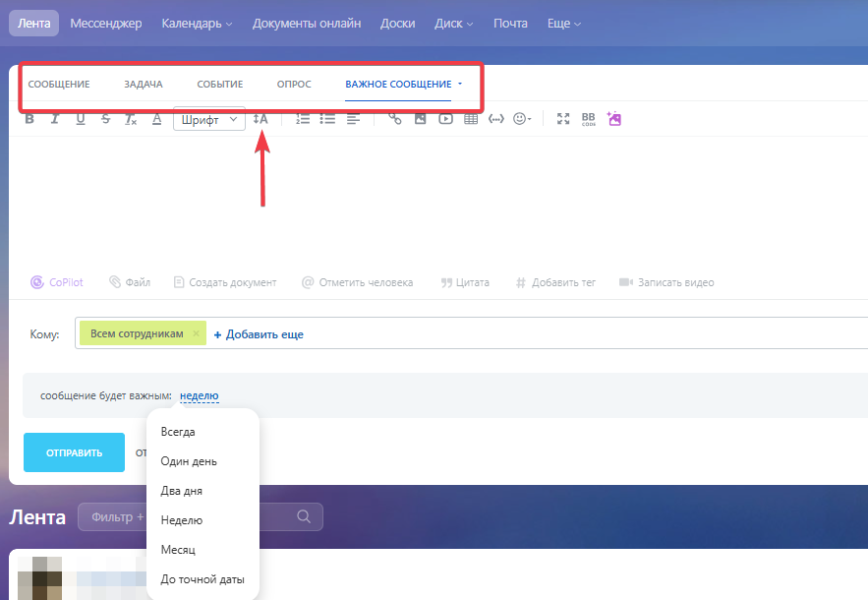Insert link icon in toolbar
Screen dimensions: 868x600
point(395,119)
